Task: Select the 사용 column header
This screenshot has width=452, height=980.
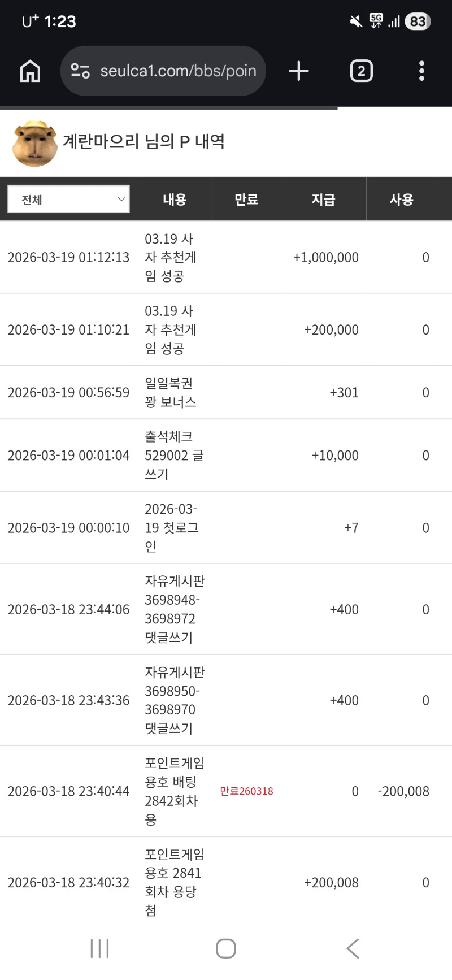Action: tap(401, 200)
